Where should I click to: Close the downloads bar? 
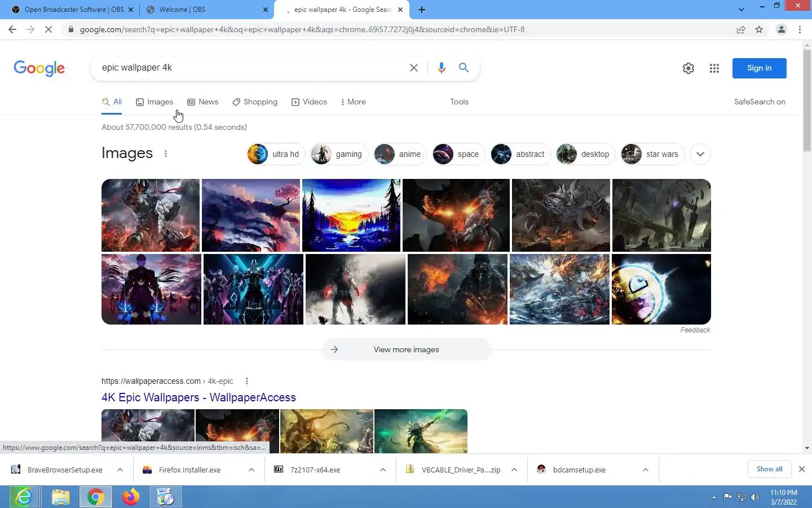(x=801, y=469)
